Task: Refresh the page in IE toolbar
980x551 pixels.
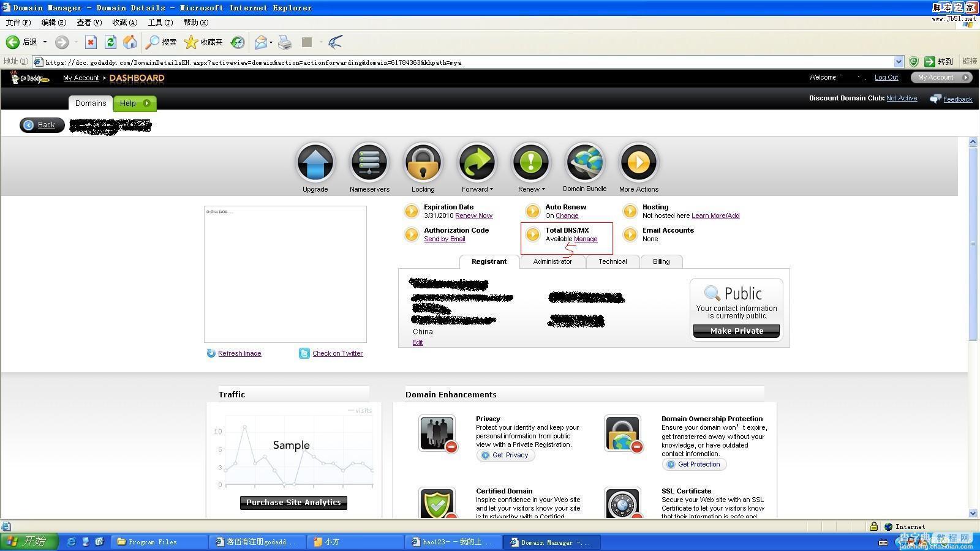Action: coord(110,42)
